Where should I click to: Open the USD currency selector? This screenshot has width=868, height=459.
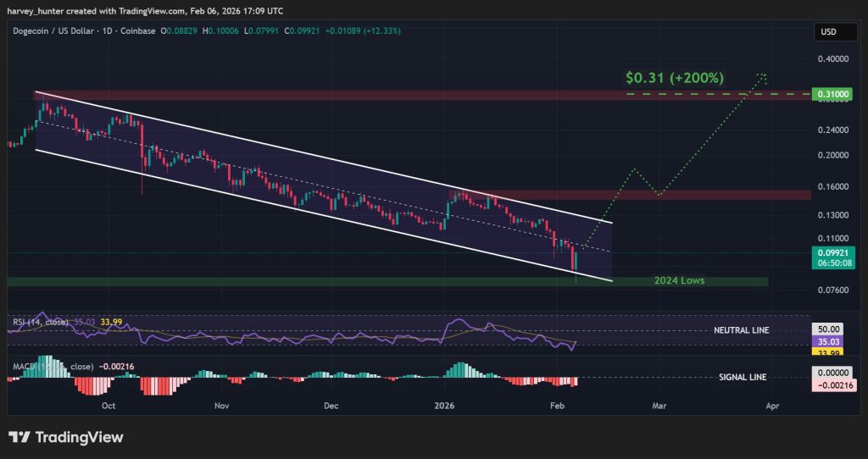pos(828,32)
